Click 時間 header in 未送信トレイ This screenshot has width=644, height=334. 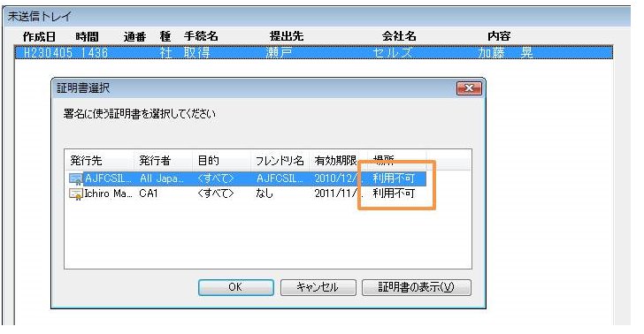click(x=87, y=36)
